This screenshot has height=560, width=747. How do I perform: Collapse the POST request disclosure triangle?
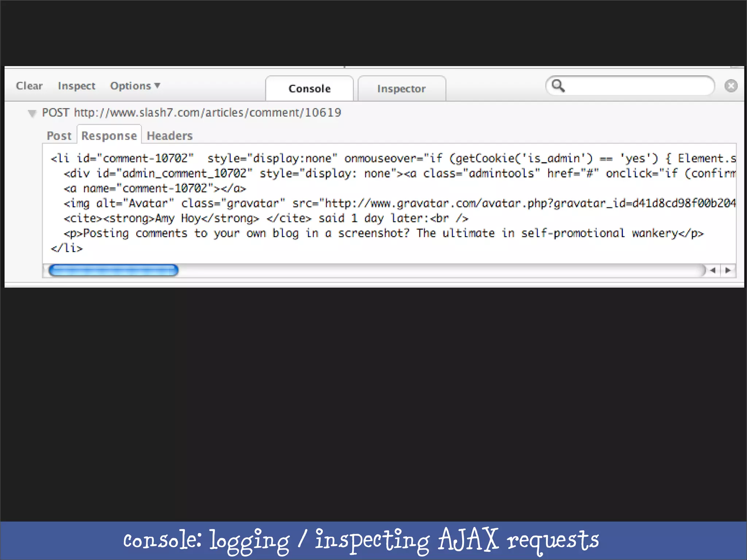pyautogui.click(x=32, y=113)
